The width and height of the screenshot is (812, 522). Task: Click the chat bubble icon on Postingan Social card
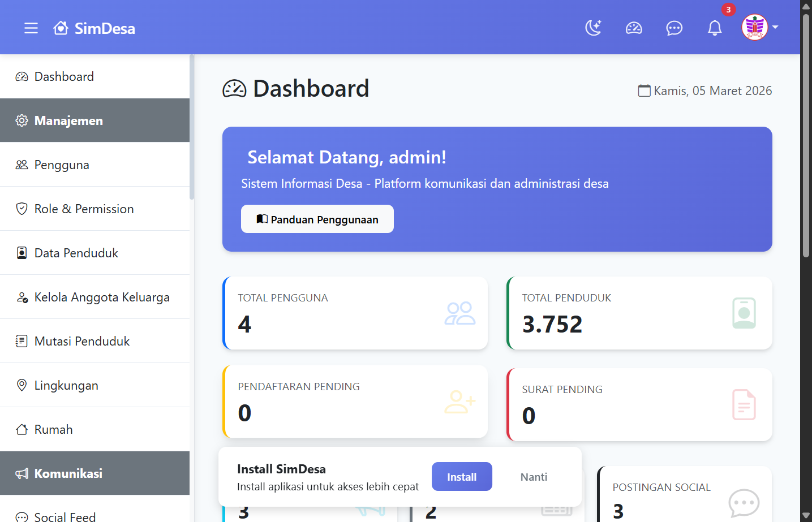[744, 503]
